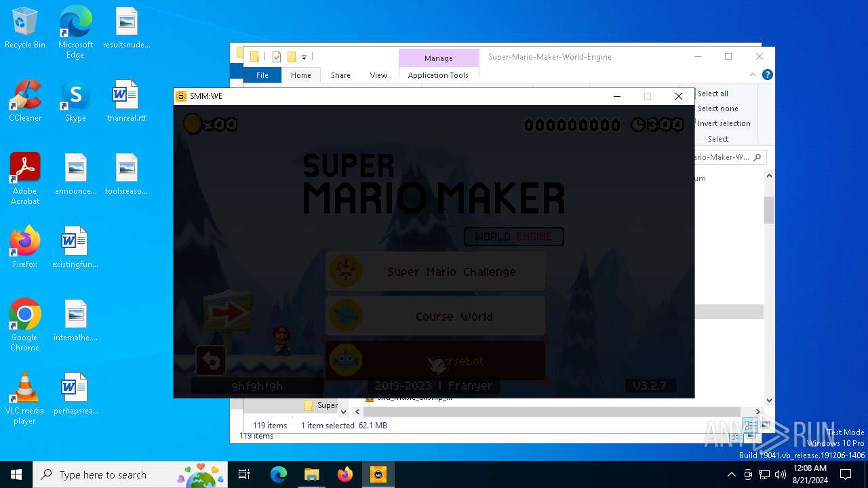Click the search magnifier in Explorer search box
868x488 pixels.
[757, 157]
